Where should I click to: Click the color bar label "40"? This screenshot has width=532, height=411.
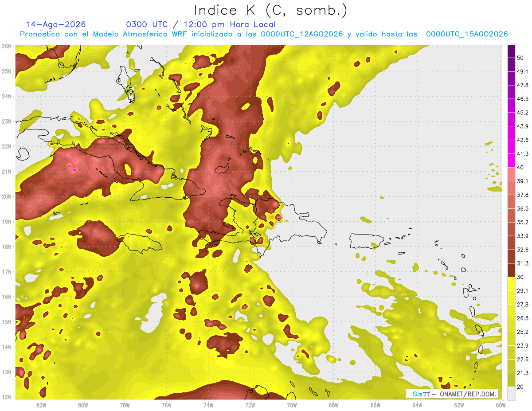[520, 167]
